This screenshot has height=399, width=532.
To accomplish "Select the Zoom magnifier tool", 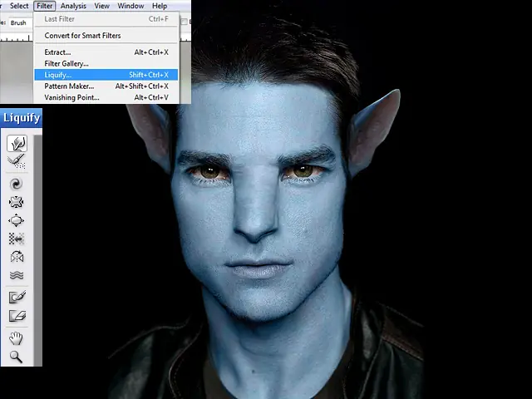I will click(x=17, y=357).
